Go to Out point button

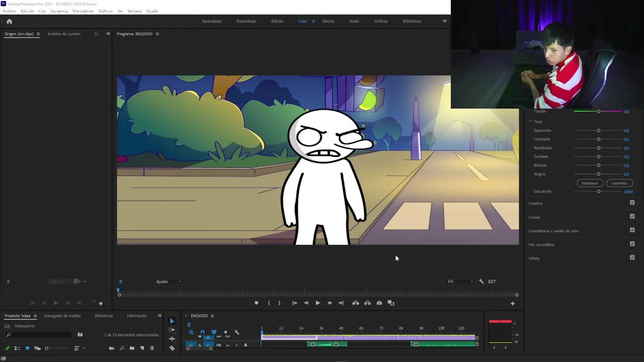341,303
